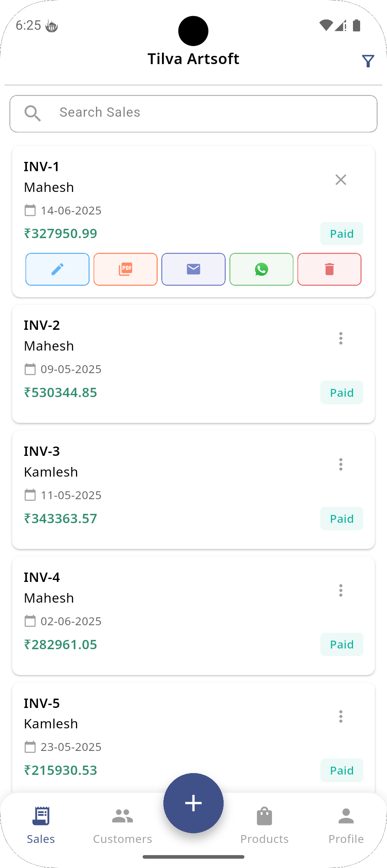The height and width of the screenshot is (868, 387).
Task: Expand the INV-4 three-dot options
Action: coord(341,590)
